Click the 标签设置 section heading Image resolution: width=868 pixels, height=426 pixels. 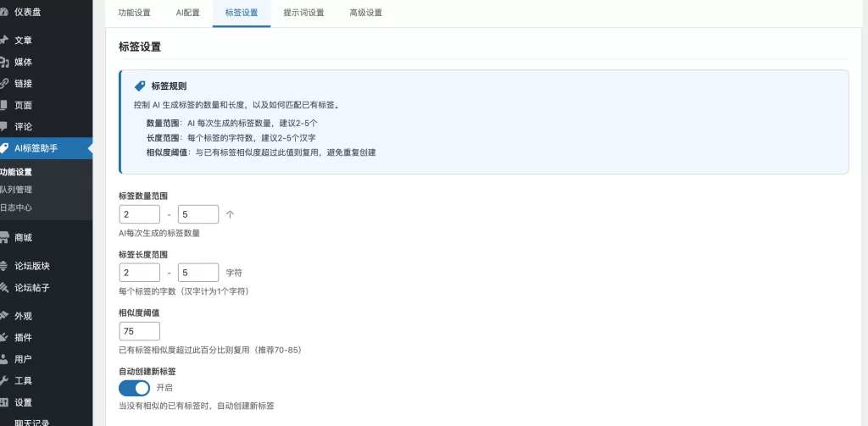pyautogui.click(x=140, y=47)
